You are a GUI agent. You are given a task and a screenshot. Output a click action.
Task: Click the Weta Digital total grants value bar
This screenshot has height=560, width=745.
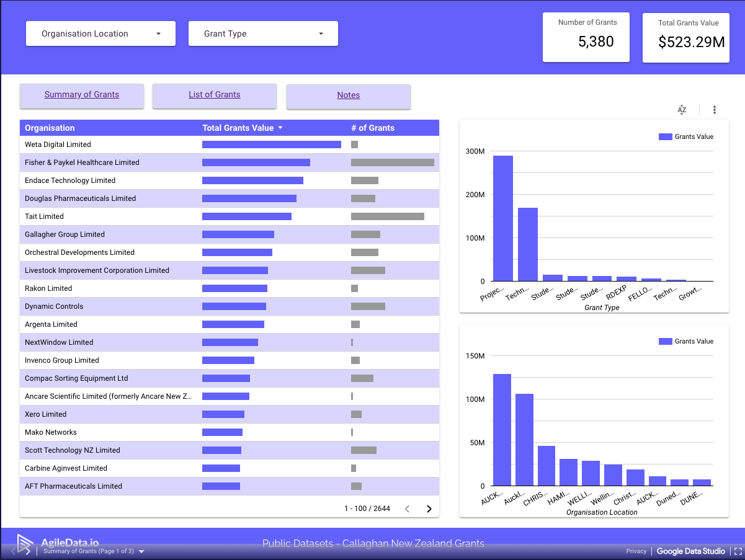tap(272, 144)
